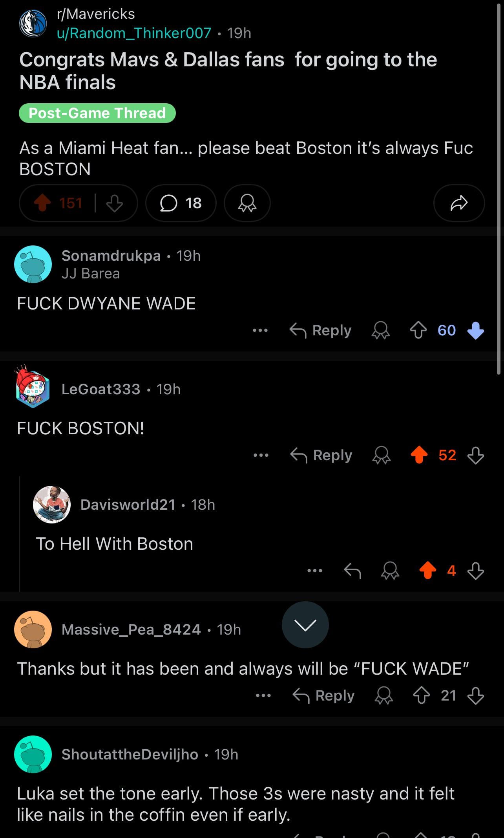Open u/Random_Thinker007 profile link
Viewport: 504px width, 838px height.
point(134,33)
